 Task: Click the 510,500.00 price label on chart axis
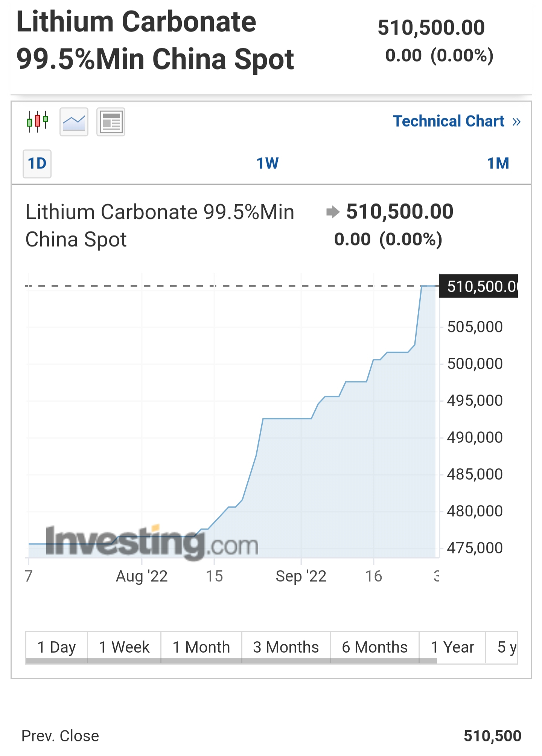(x=478, y=286)
